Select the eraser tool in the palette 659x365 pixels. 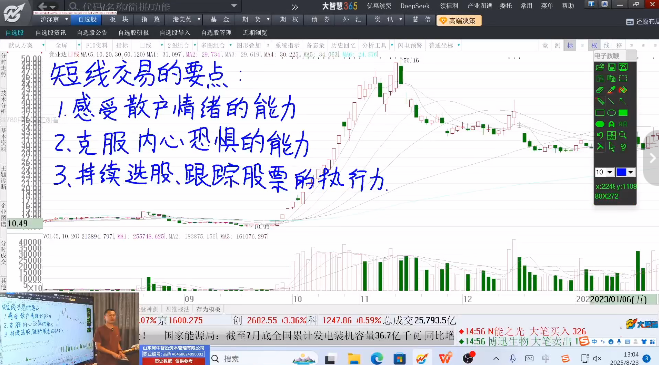[600, 90]
